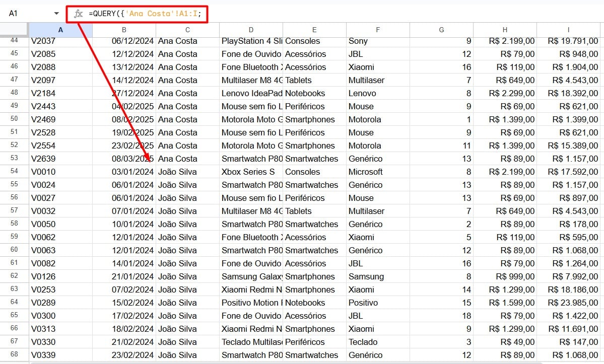The width and height of the screenshot is (604, 364).
Task: Select column H header
Action: tap(505, 30)
